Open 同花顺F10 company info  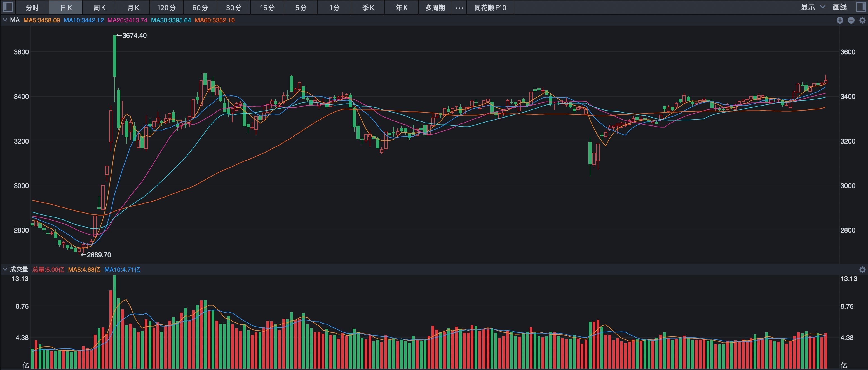point(490,7)
